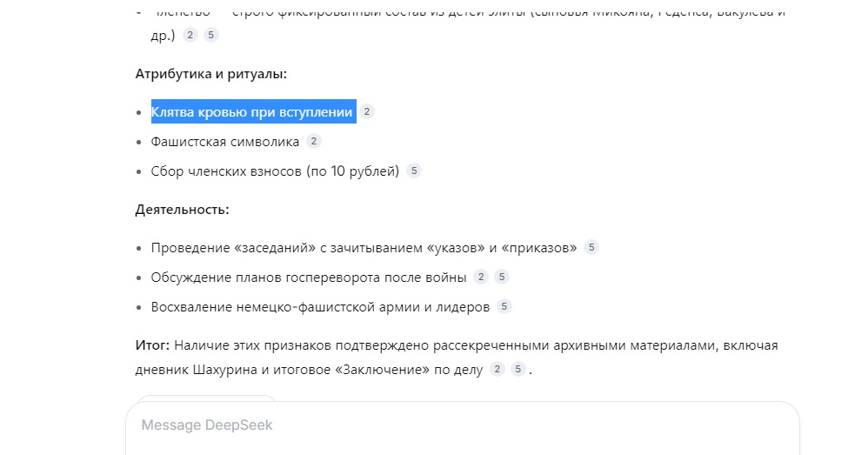Click the highlighted 'Клятва кровью при вступлении' text
868x455 pixels.
pos(254,112)
